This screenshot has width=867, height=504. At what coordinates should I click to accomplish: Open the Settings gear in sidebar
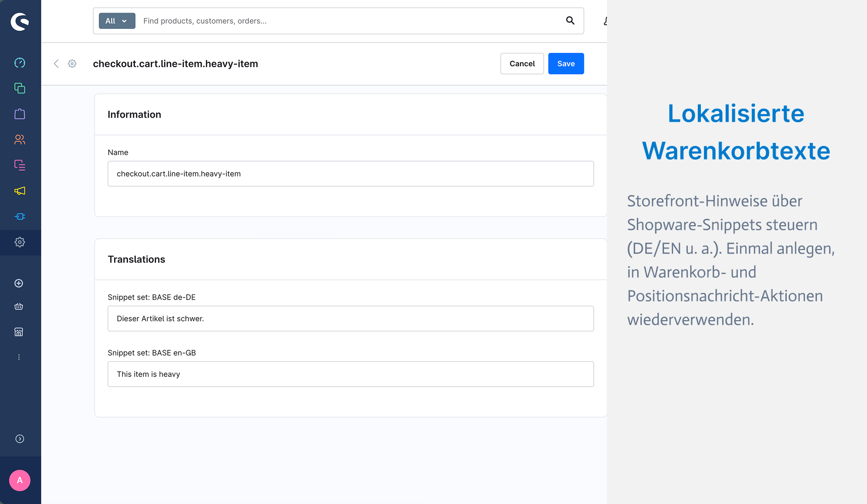pos(20,242)
